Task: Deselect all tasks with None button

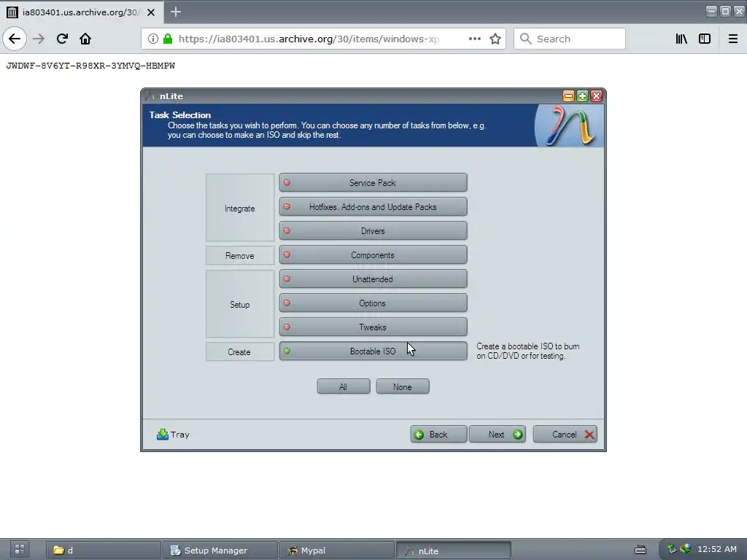Action: tap(403, 386)
